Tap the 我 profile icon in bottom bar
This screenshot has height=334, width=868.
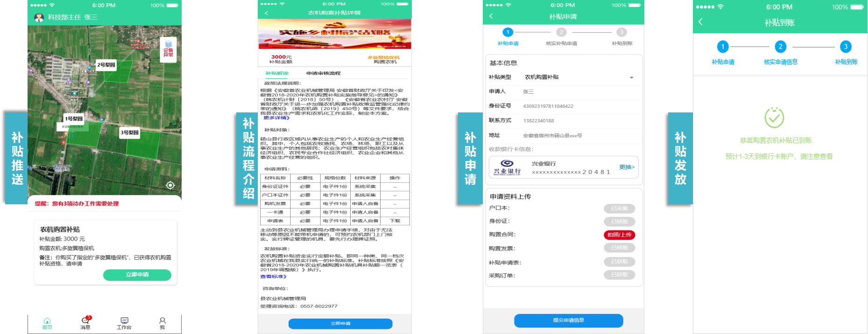tap(162, 322)
